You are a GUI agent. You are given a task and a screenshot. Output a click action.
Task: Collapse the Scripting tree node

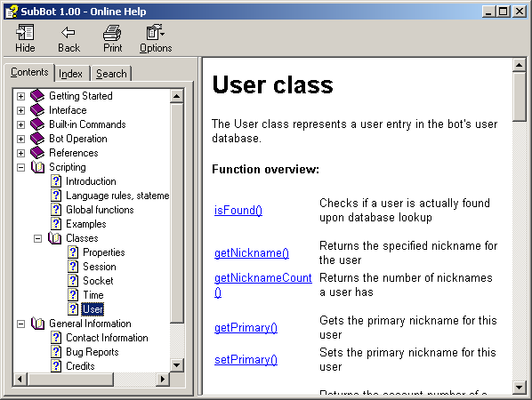click(20, 167)
